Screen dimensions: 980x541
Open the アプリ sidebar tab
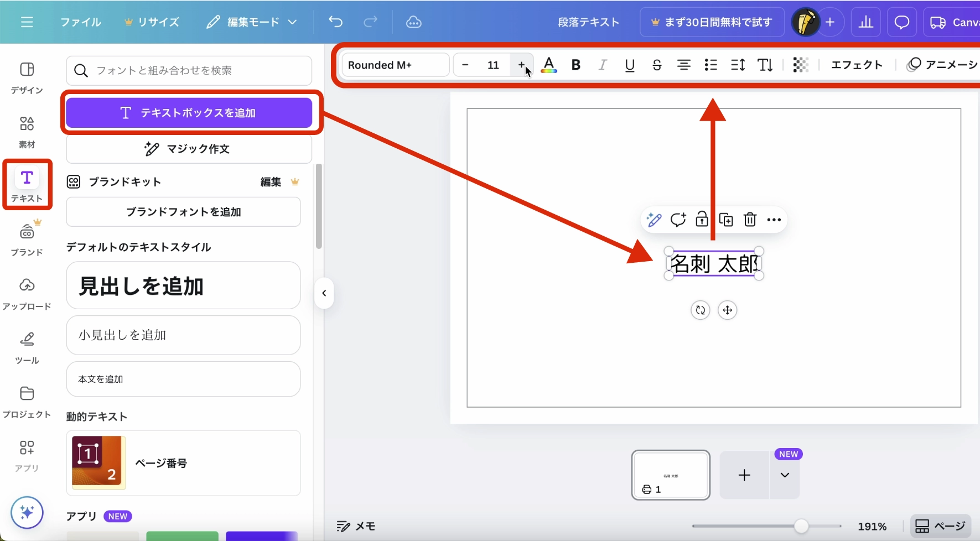tap(27, 456)
